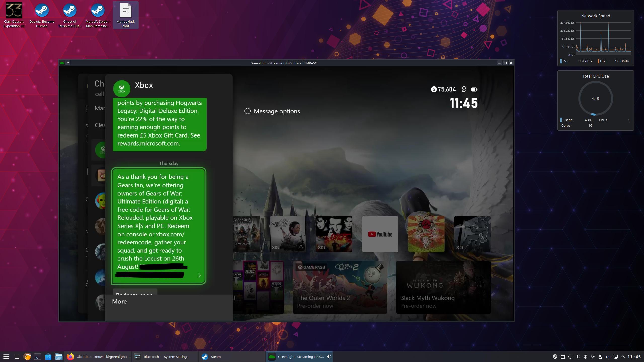This screenshot has width=644, height=362.
Task: Open the brightness and color tray icon
Action: coord(593,357)
